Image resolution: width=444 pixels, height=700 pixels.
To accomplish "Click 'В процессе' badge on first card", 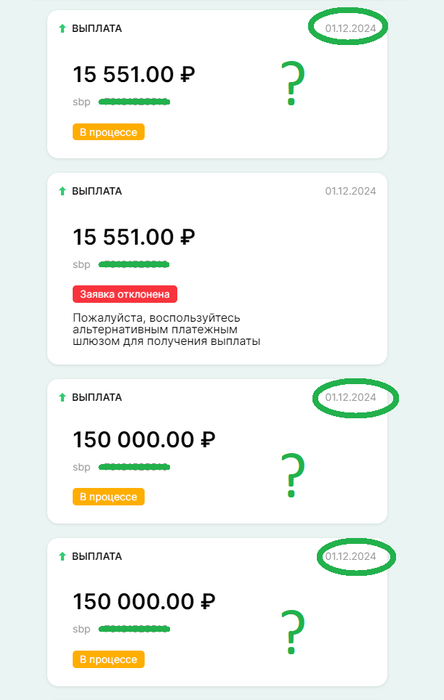I will [108, 132].
